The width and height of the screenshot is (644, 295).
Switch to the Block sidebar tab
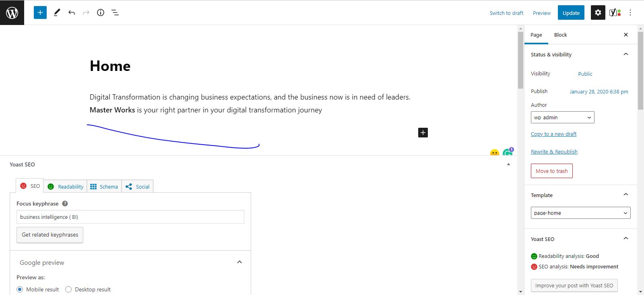(560, 35)
